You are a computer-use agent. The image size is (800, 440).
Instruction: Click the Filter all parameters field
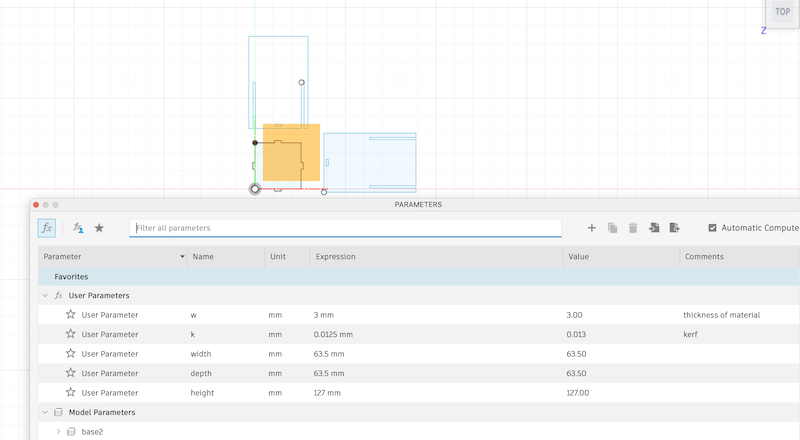point(345,228)
